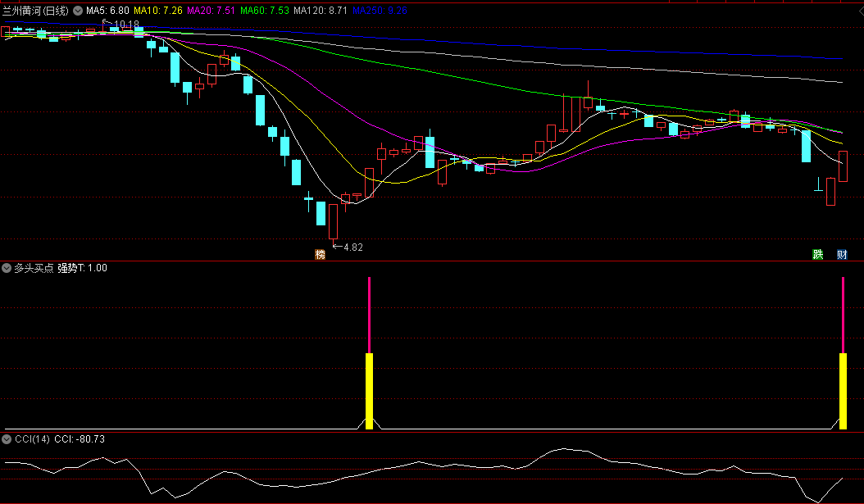Click the 强势T: 1.00 value
This screenshot has width=864, height=504.
click(83, 268)
